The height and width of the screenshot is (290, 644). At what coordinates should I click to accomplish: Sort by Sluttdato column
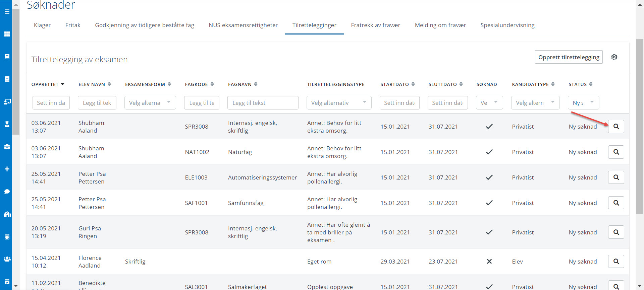(445, 84)
